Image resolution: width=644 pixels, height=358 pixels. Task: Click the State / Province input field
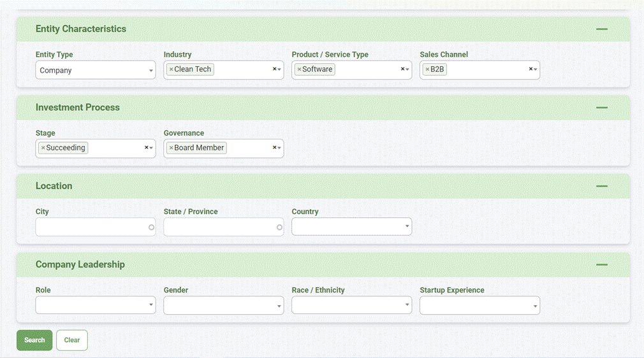coord(223,227)
